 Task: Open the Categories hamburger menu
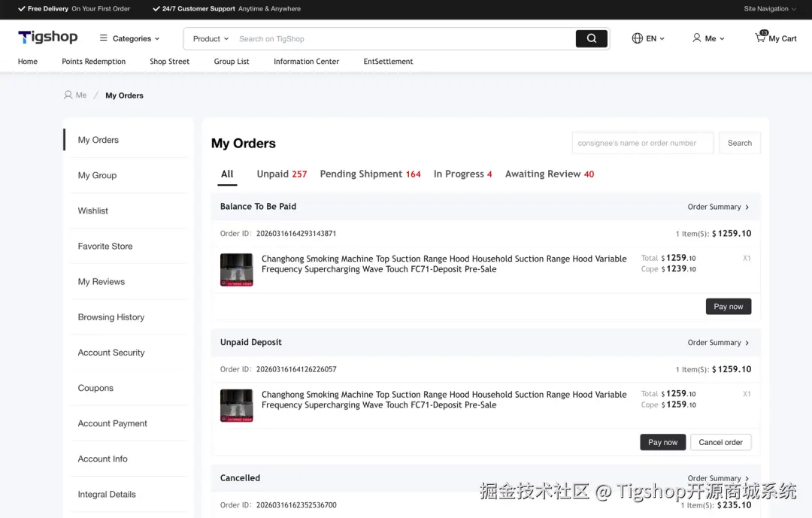[x=129, y=38]
